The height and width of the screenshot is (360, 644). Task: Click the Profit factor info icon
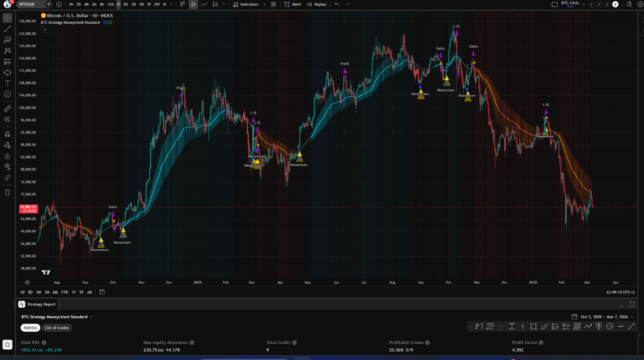(541, 343)
